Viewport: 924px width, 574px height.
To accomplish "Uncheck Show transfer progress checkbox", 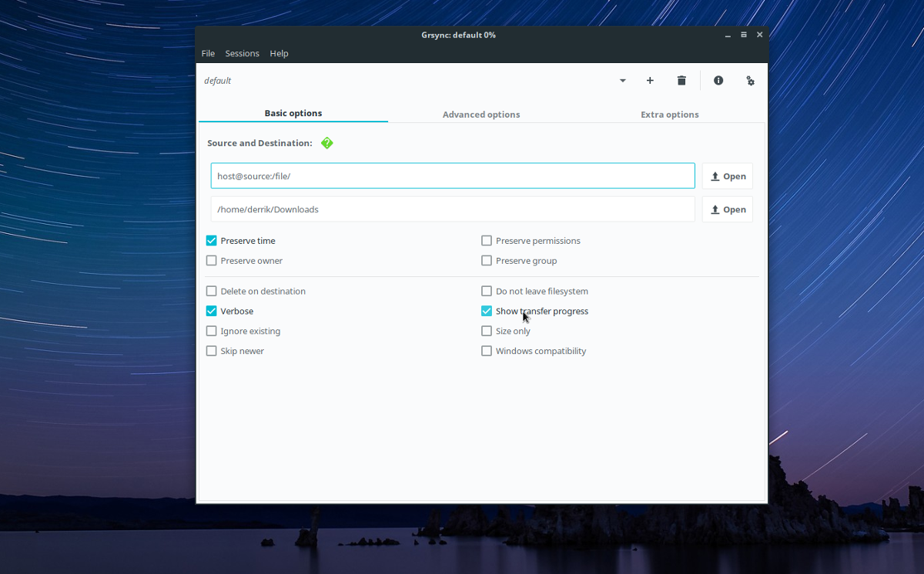I will pyautogui.click(x=487, y=312).
